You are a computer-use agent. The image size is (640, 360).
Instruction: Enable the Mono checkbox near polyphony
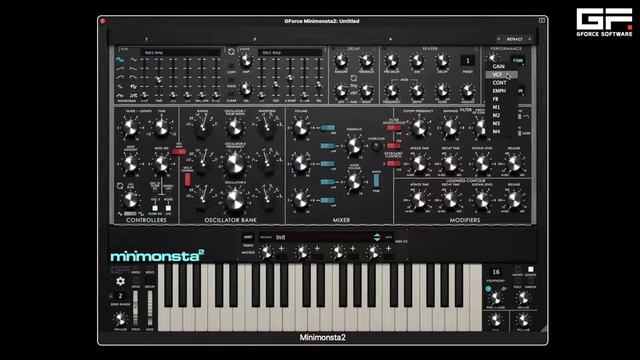(518, 269)
